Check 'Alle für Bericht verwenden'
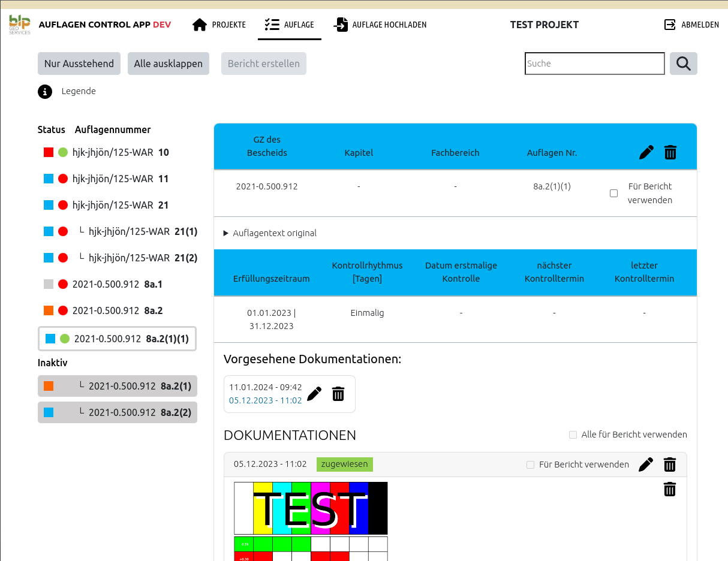The width and height of the screenshot is (728, 561). click(x=573, y=435)
